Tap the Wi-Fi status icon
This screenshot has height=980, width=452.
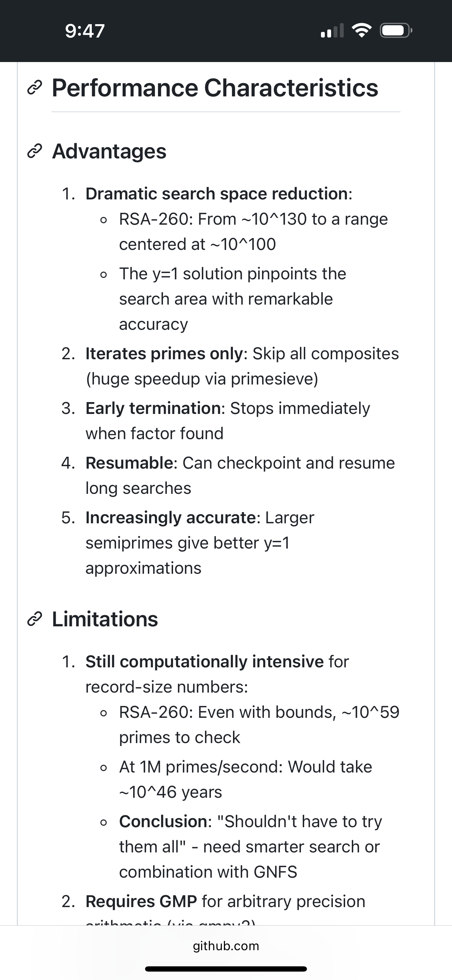click(362, 30)
